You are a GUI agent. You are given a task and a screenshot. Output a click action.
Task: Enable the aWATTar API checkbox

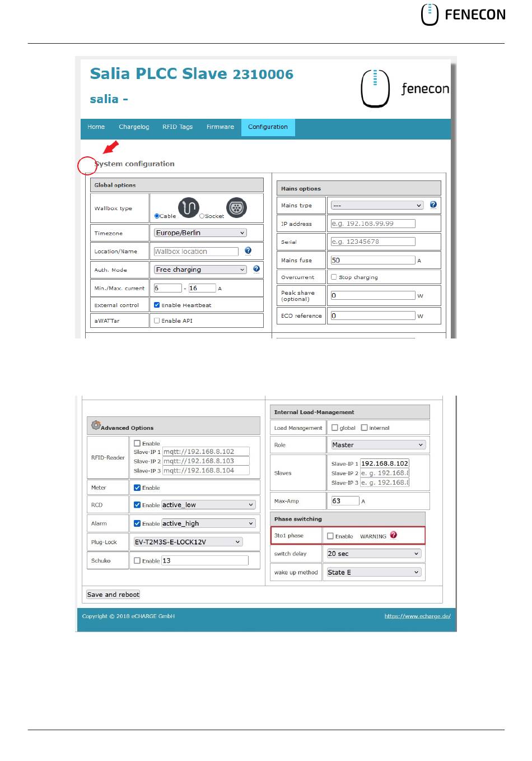pos(157,321)
